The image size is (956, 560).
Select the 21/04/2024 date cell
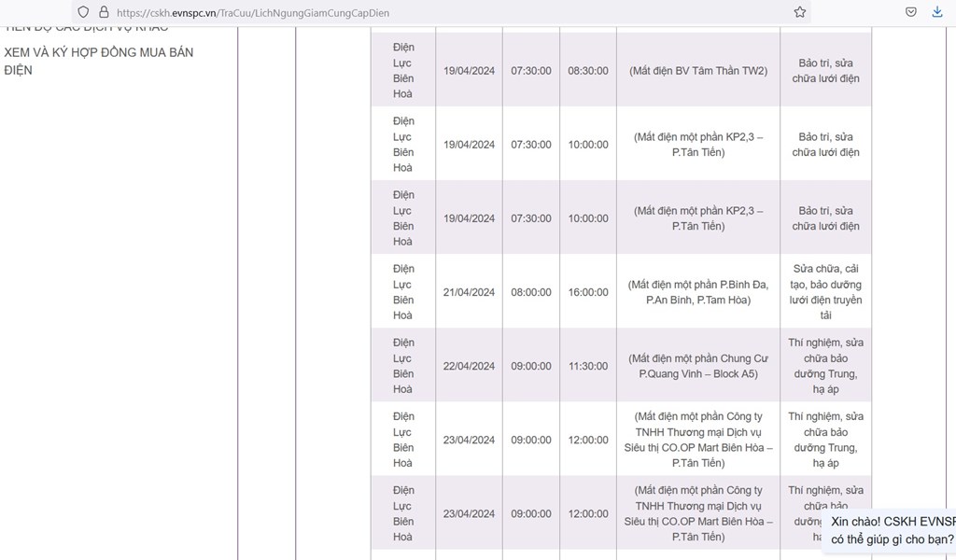click(469, 292)
